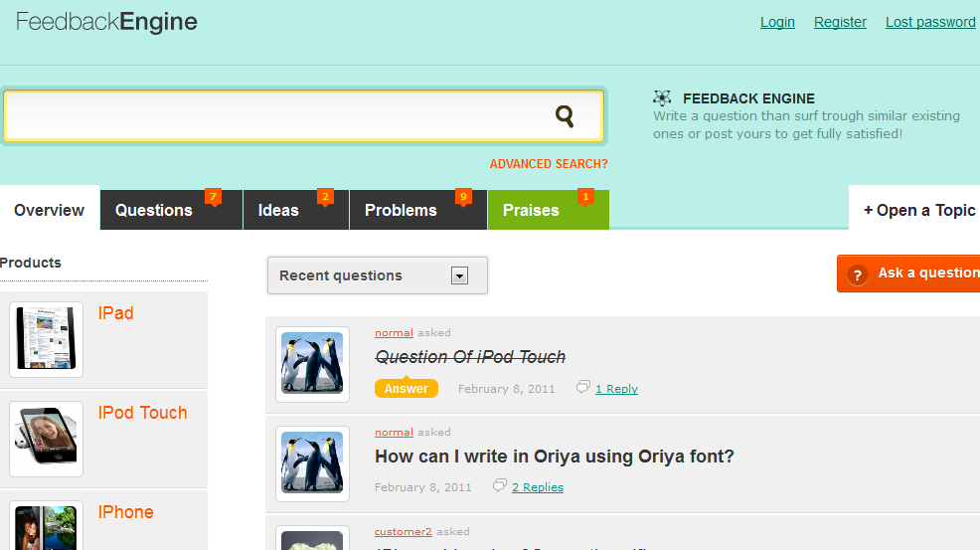Open the Ideas tab
This screenshot has width=980, height=550.
click(x=296, y=210)
